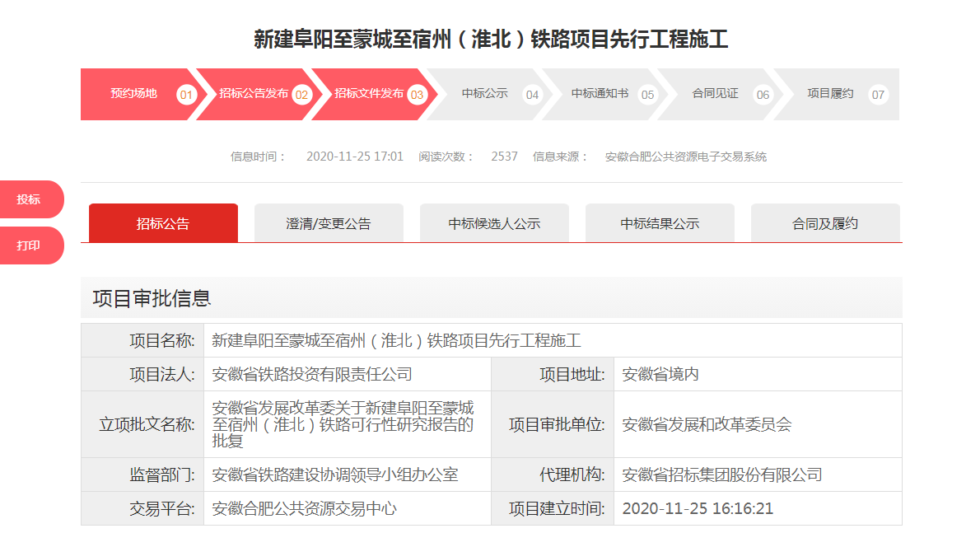Click the 03 step number badge
The width and height of the screenshot is (980, 533).
(417, 95)
